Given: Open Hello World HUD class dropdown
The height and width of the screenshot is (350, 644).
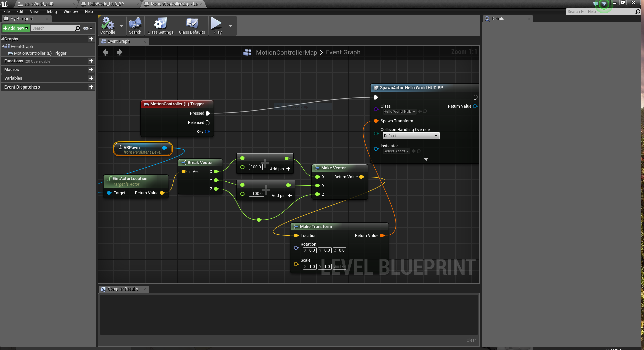Looking at the screenshot, I should point(399,112).
